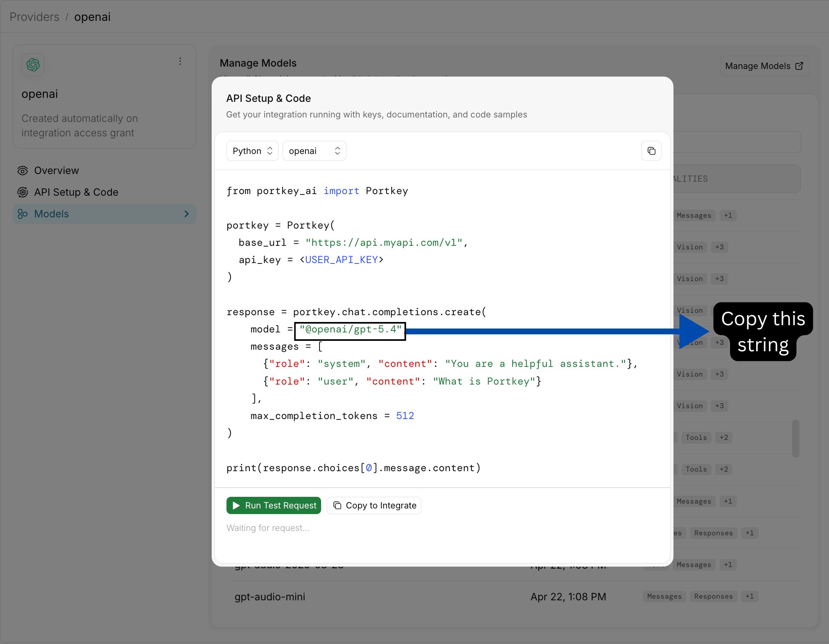Click the Models sidebar icon
The height and width of the screenshot is (644, 829).
click(22, 214)
